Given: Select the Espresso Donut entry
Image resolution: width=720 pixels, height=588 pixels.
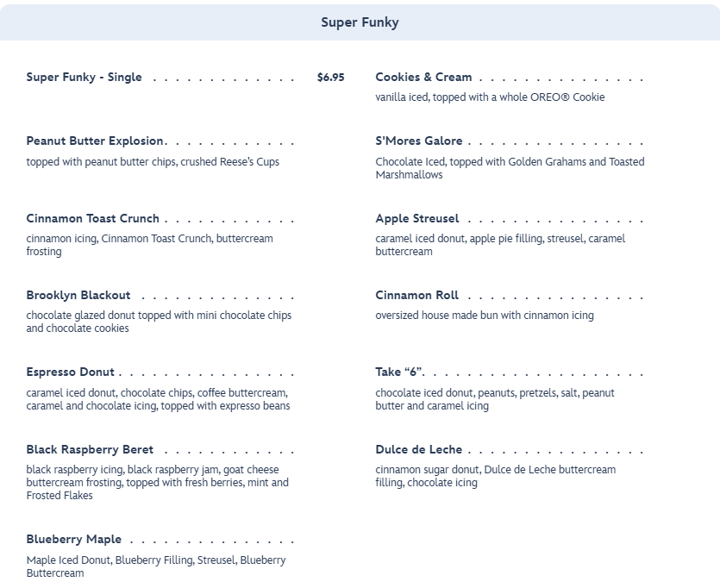Looking at the screenshot, I should pyautogui.click(x=71, y=372).
